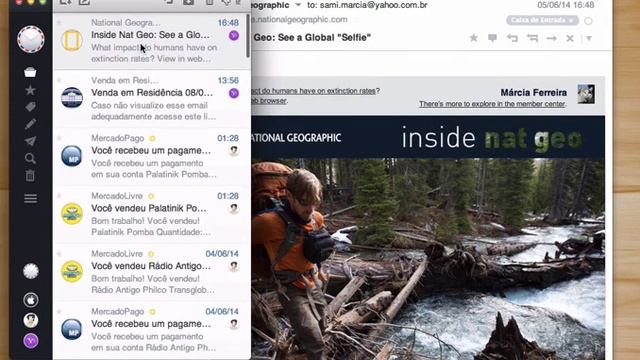Viewport: 640px width, 360px height.
Task: Toggle star on the Rádio Antigo row
Action: (x=59, y=253)
